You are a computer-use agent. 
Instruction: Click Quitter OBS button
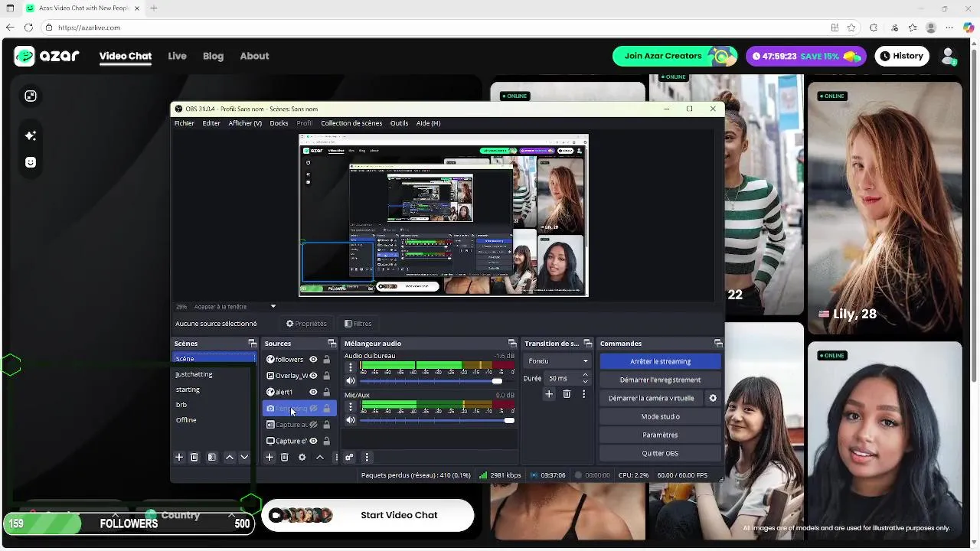point(661,453)
